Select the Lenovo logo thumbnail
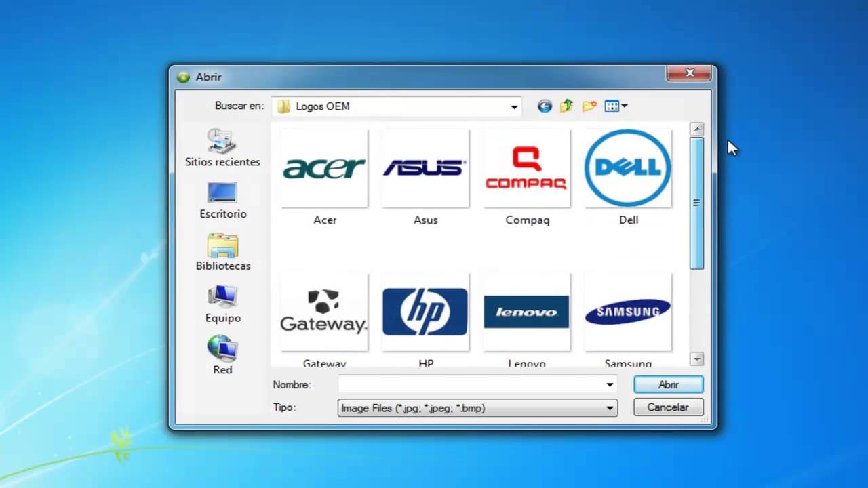 point(526,312)
